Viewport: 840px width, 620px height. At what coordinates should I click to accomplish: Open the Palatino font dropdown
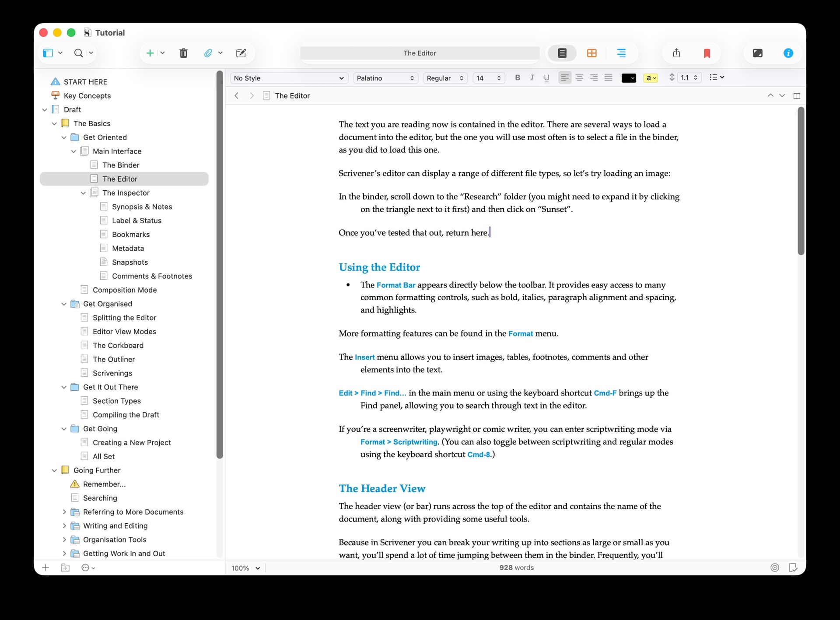(385, 78)
